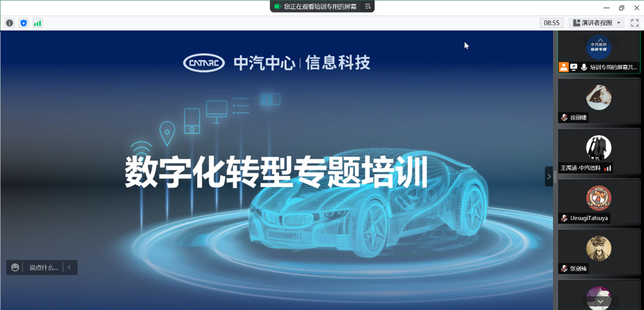The image size is (644, 310).
Task: Open the meeting info icon
Action: click(10, 23)
